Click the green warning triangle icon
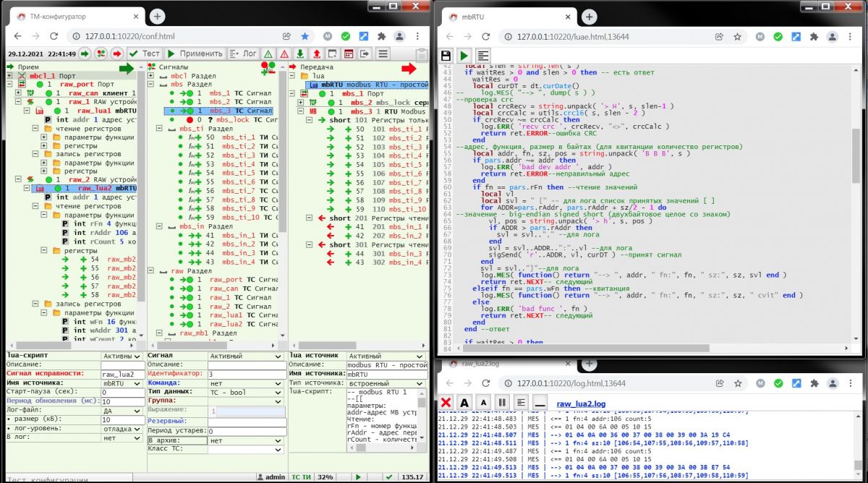This screenshot has width=868, height=483. pyautogui.click(x=268, y=54)
